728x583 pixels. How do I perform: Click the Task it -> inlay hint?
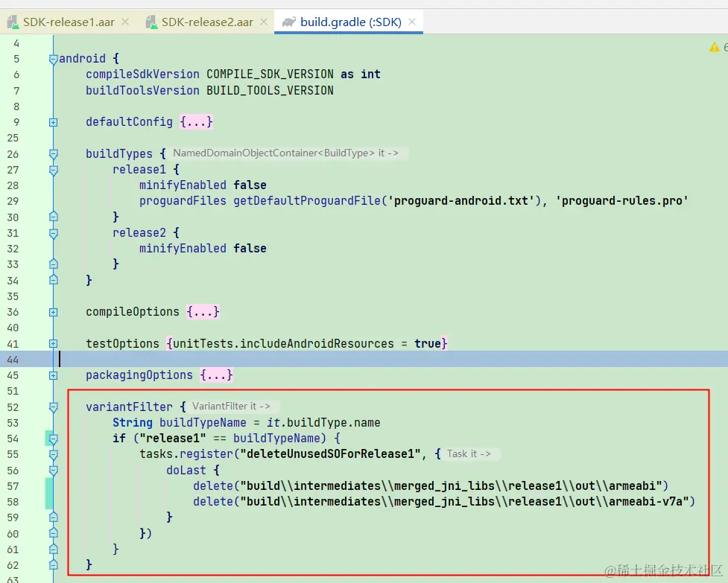(x=471, y=453)
